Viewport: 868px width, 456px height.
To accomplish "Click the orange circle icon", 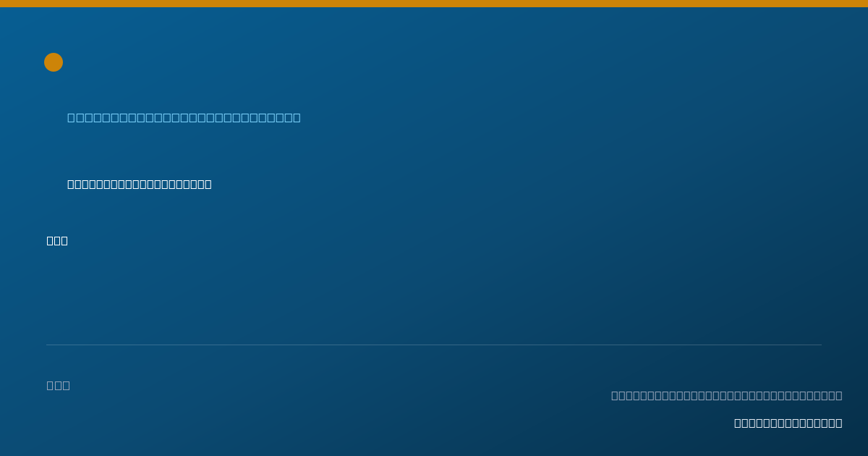I will point(54,62).
